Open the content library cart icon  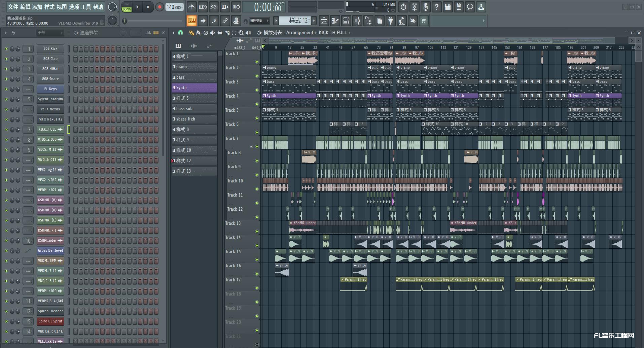pyautogui.click(x=424, y=21)
